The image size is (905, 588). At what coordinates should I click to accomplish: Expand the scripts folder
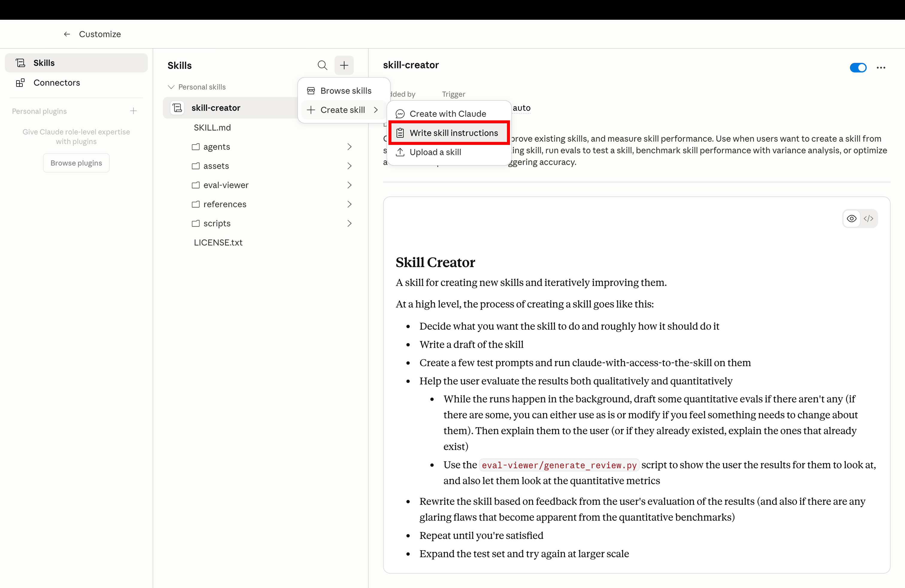[x=349, y=223]
